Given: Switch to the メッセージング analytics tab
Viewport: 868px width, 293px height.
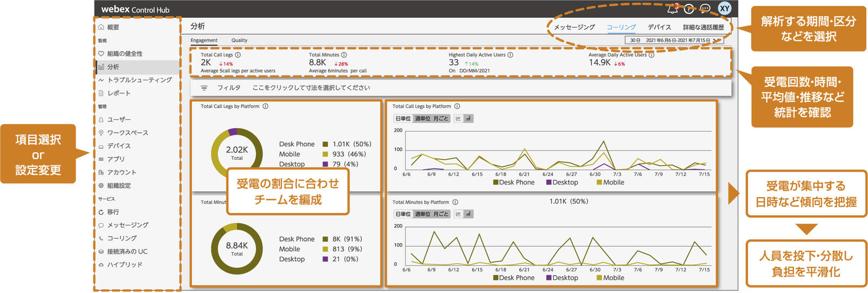Looking at the screenshot, I should 574,27.
